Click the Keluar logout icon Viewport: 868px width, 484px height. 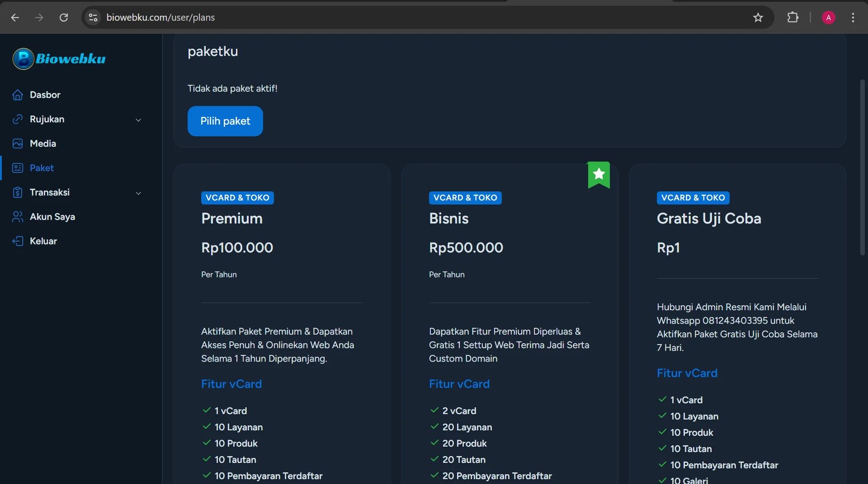pos(18,241)
